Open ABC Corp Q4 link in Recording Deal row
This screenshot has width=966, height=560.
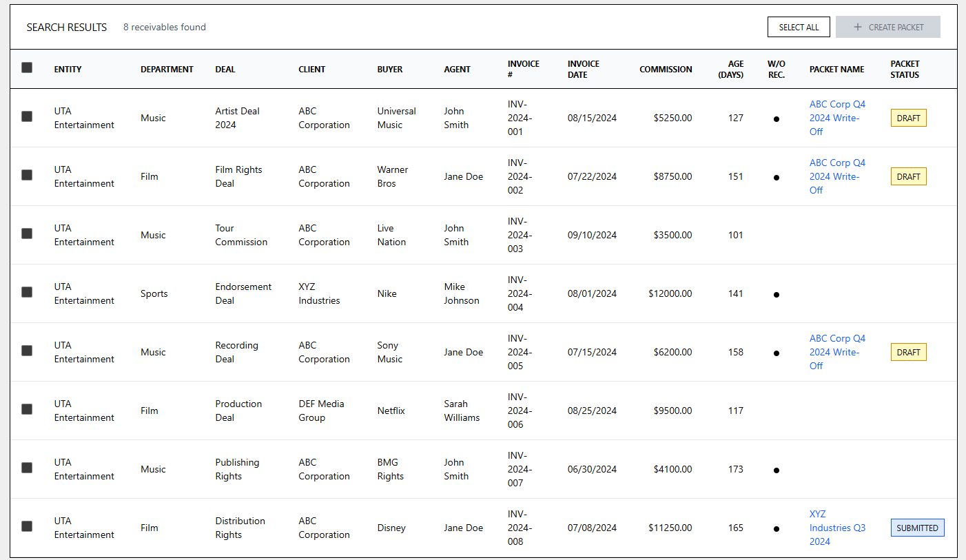coord(837,352)
